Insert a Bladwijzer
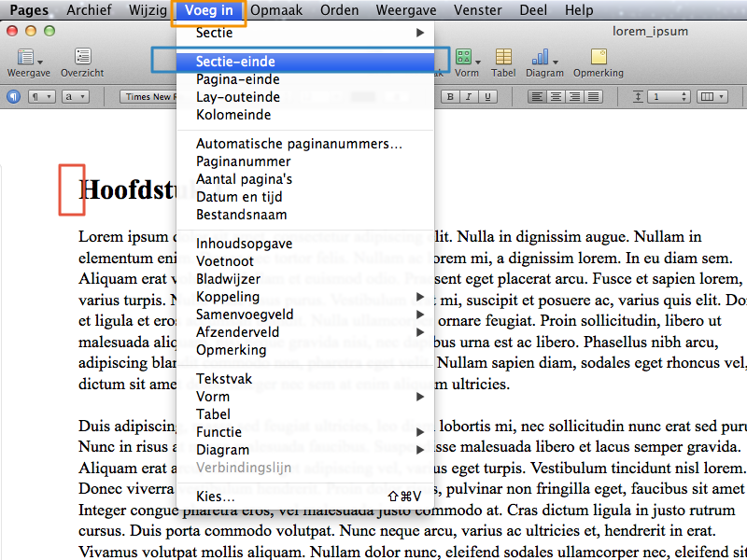 [x=305, y=278]
